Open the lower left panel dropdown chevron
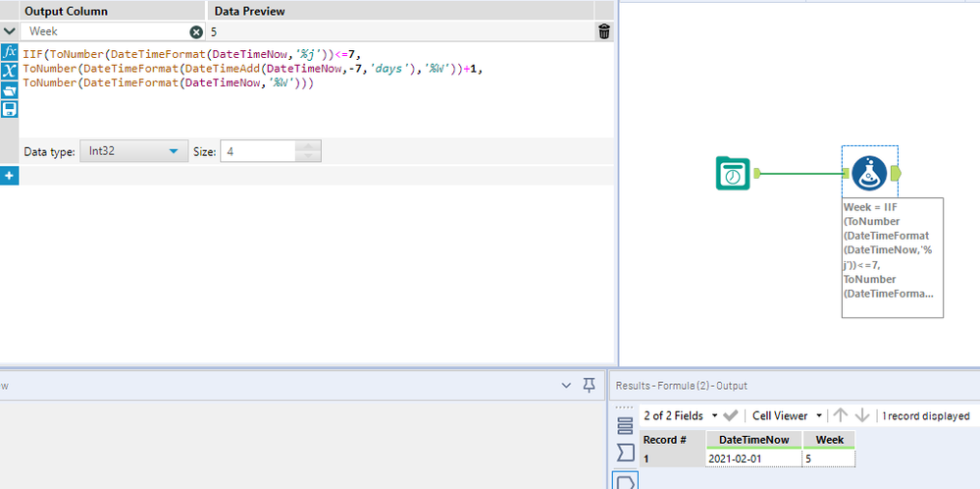Screen dimensions: 980x489 pyautogui.click(x=566, y=386)
